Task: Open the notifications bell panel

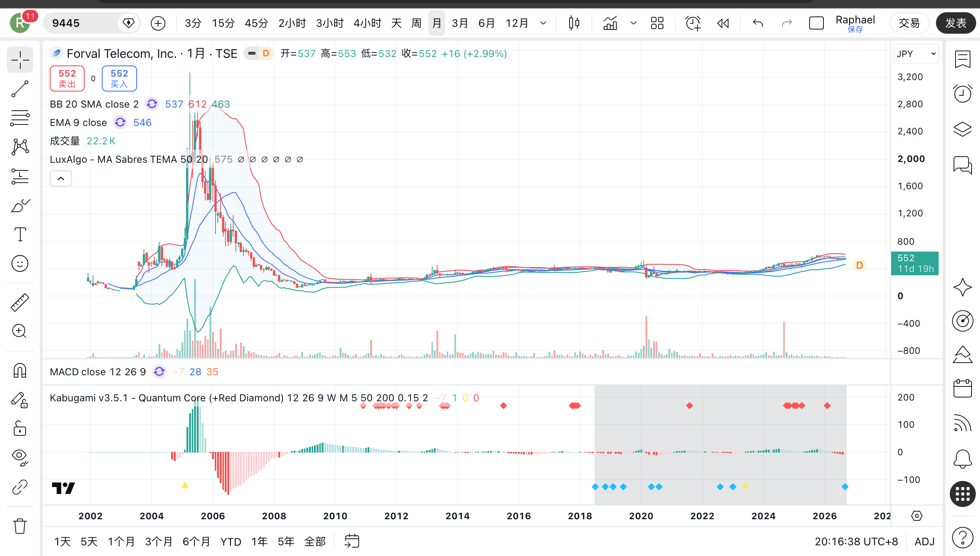Action: point(962,459)
